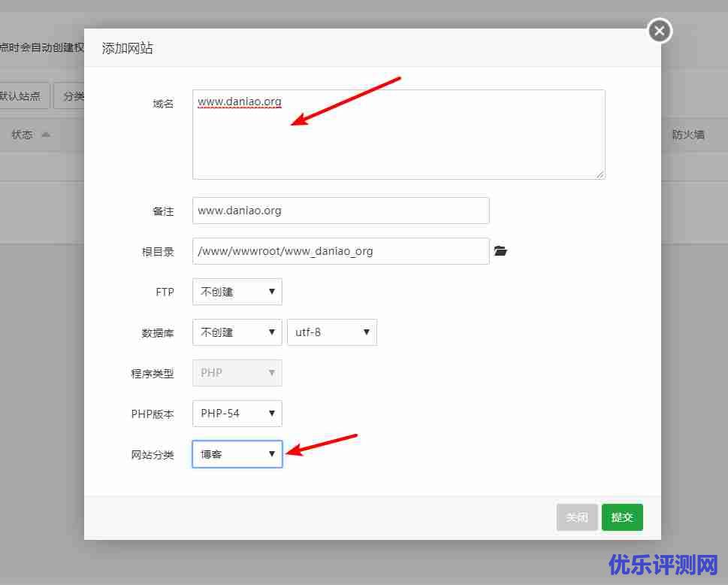The width and height of the screenshot is (728, 585).
Task: Click the 默认站点 button behind dialog
Action: (24, 96)
